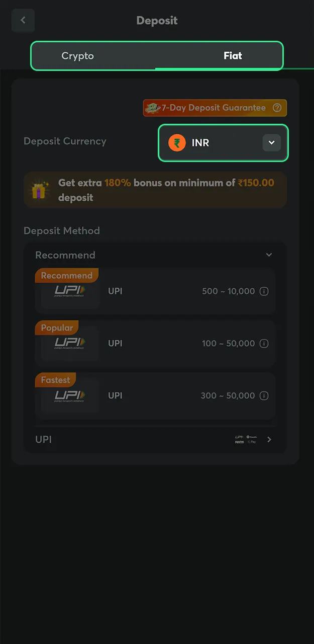Click the info icon beside the 300 ~ 50,000 range

(264, 395)
